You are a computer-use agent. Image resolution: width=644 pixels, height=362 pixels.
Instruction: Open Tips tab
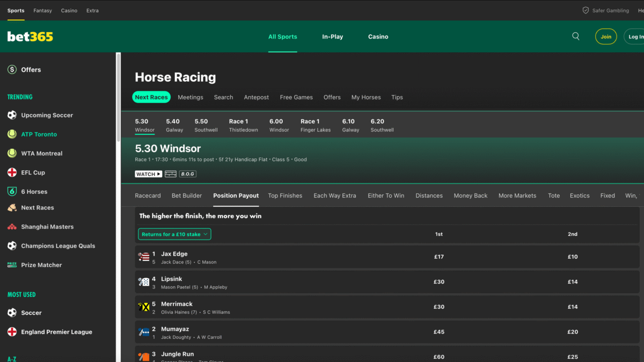[x=397, y=97]
